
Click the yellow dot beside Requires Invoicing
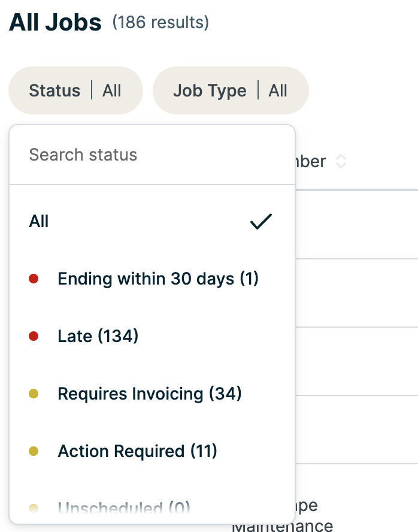click(x=34, y=394)
